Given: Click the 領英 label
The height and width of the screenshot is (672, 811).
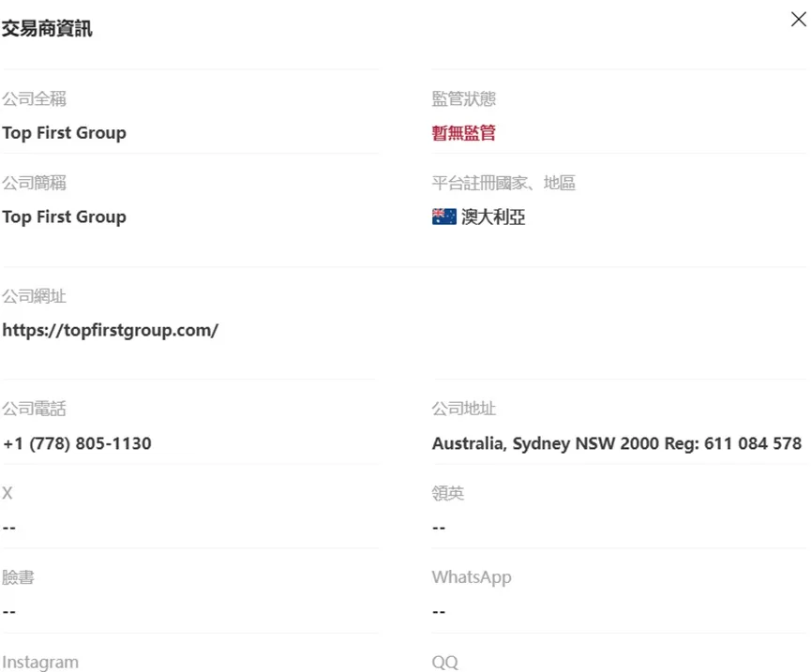Looking at the screenshot, I should pos(448,493).
